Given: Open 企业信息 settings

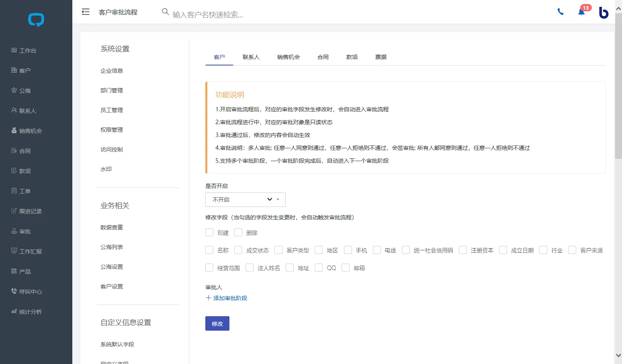Looking at the screenshot, I should click(112, 70).
